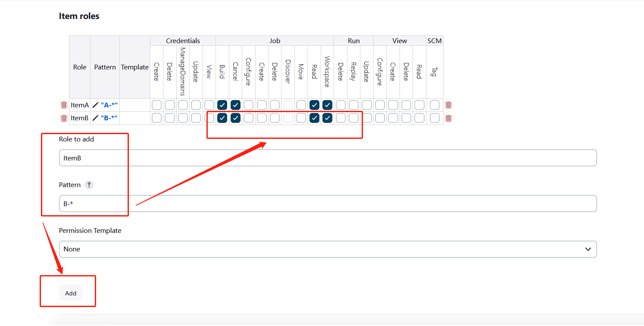Focus the Role to add input field
Image resolution: width=644 pixels, height=326 pixels.
pos(328,158)
